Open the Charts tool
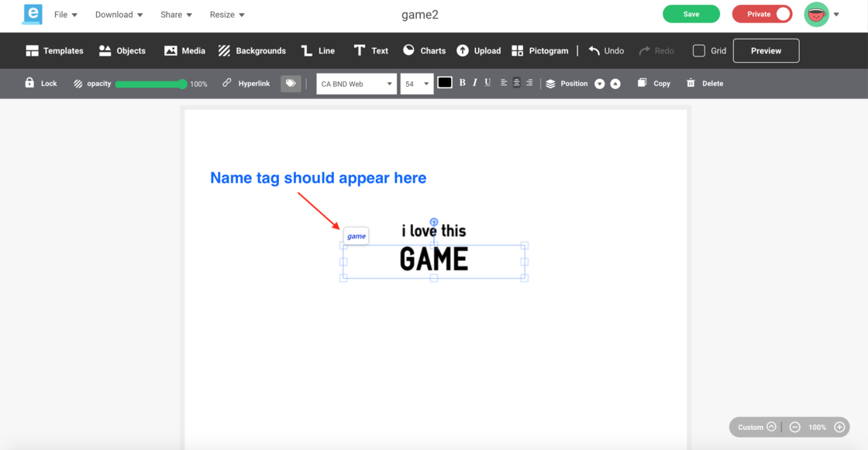 click(x=424, y=51)
